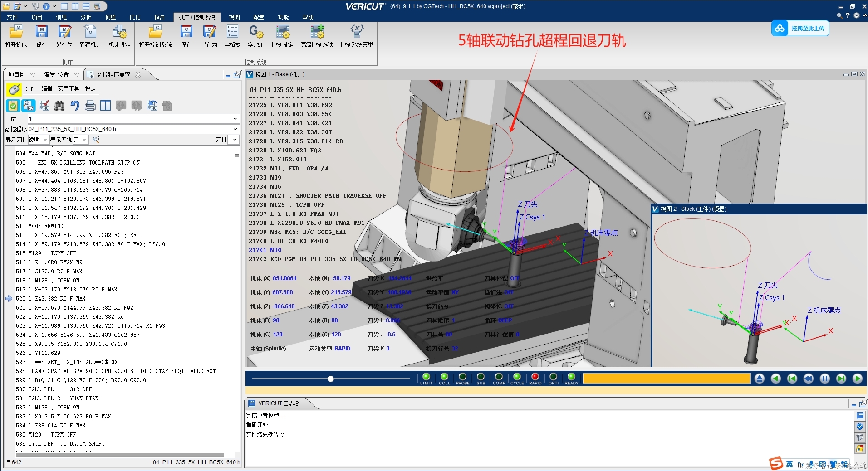Toggle RAPID red indicator

click(x=535, y=379)
